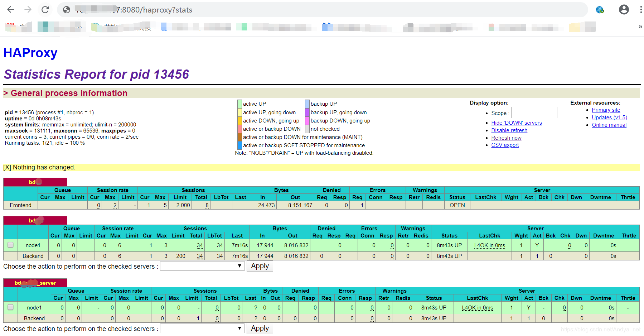Click the browser forward arrow
The image size is (644, 336).
coord(28,10)
